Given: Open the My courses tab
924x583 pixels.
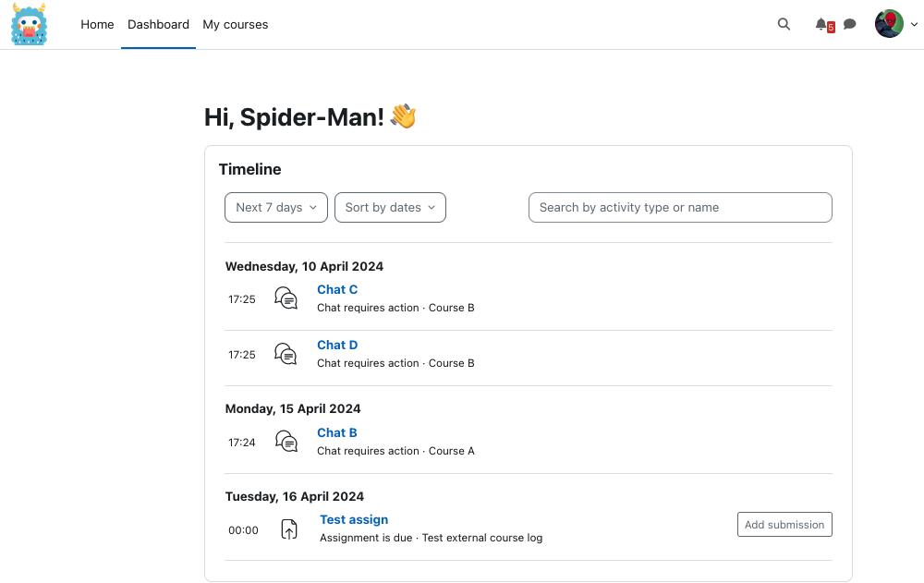Looking at the screenshot, I should click(236, 25).
